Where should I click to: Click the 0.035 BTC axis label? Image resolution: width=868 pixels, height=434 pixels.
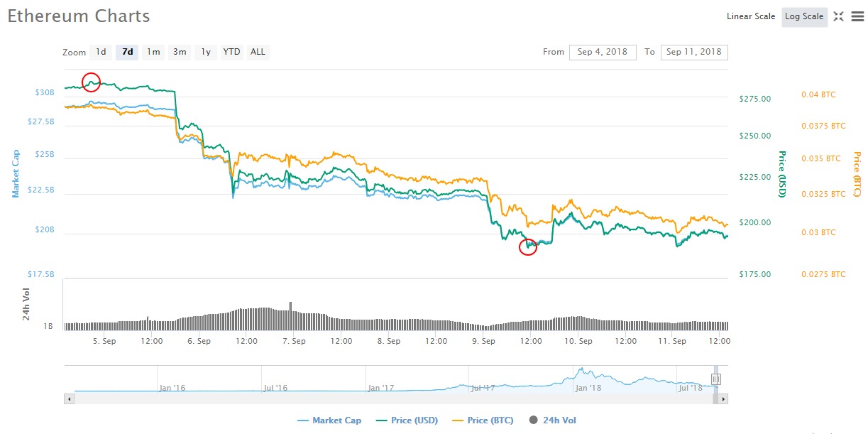coord(821,158)
